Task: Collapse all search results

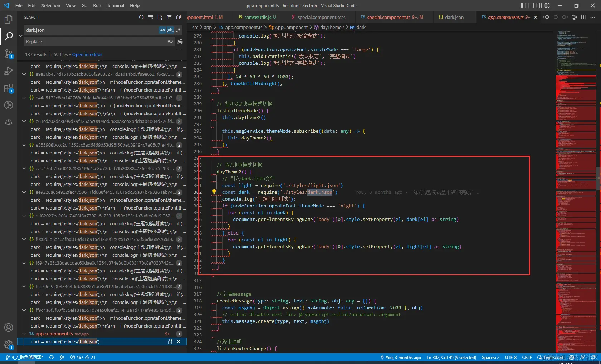Action: pyautogui.click(x=179, y=17)
